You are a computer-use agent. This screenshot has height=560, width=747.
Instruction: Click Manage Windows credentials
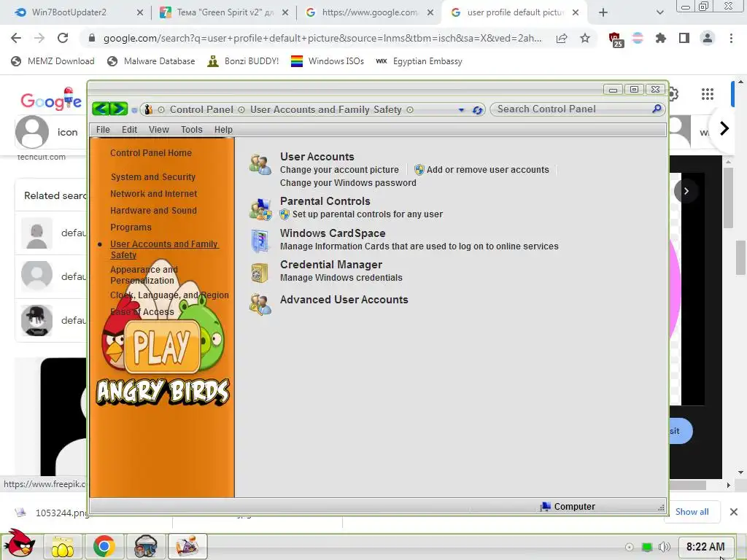pyautogui.click(x=341, y=278)
